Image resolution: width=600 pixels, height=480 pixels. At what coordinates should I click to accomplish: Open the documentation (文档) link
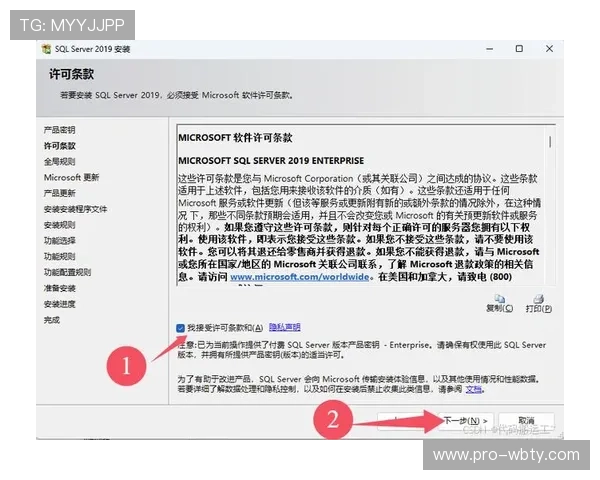(x=473, y=389)
